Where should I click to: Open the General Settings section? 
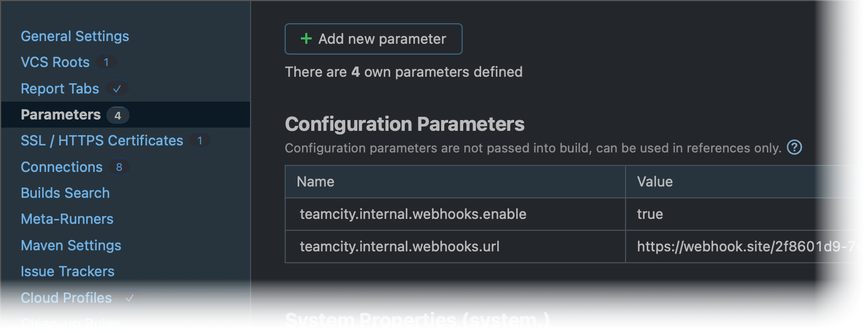click(75, 36)
